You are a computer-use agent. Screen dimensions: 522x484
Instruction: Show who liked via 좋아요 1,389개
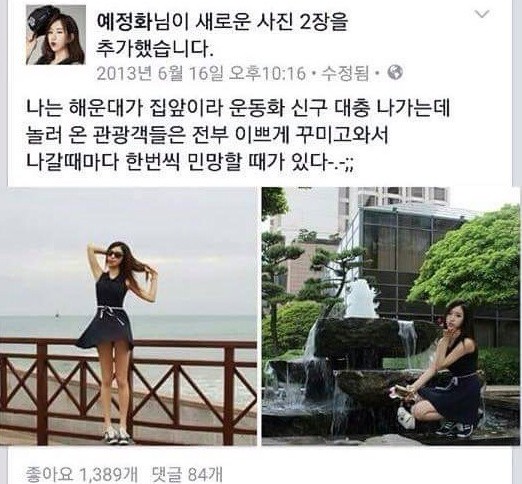[82, 474]
